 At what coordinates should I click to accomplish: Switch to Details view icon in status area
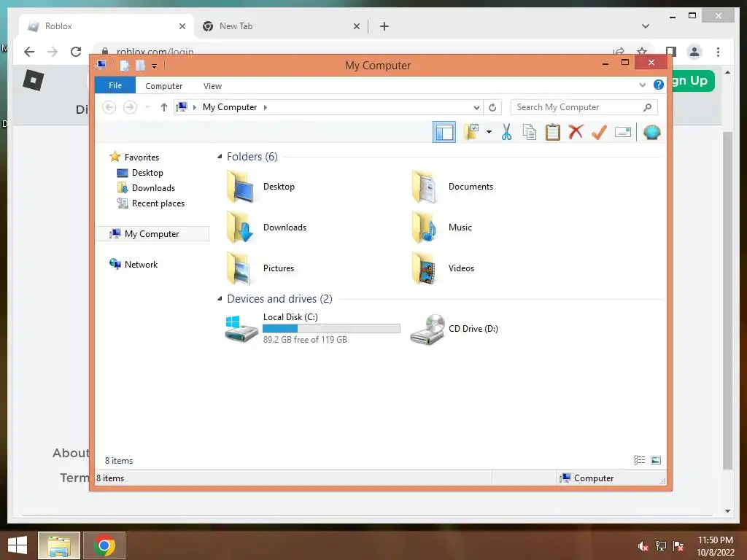coord(639,459)
